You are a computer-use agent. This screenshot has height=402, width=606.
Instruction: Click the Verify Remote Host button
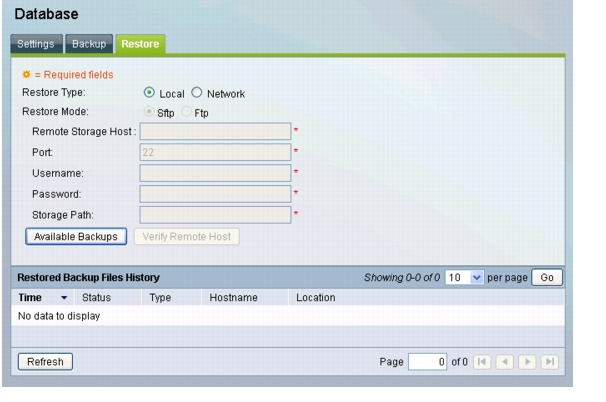click(187, 237)
